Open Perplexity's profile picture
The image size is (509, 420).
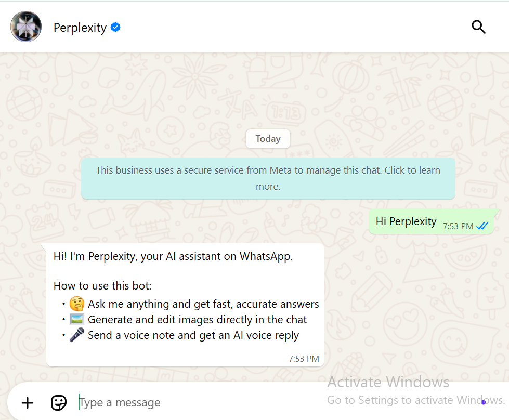point(26,27)
